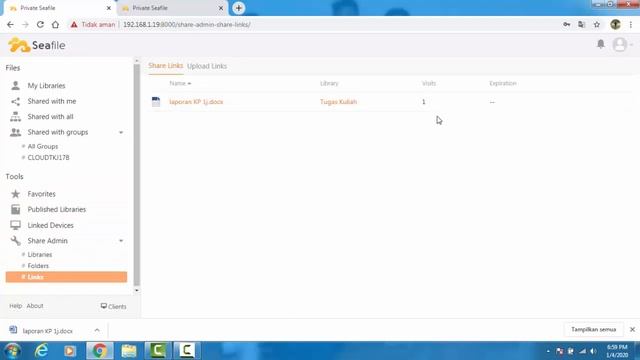
Task: Open Shared with me
Action: point(52,101)
